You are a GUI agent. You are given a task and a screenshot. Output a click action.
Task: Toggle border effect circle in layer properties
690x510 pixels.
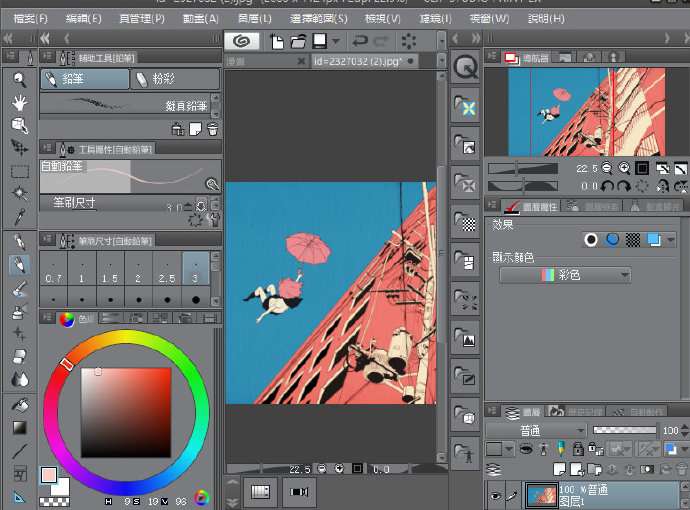point(591,239)
